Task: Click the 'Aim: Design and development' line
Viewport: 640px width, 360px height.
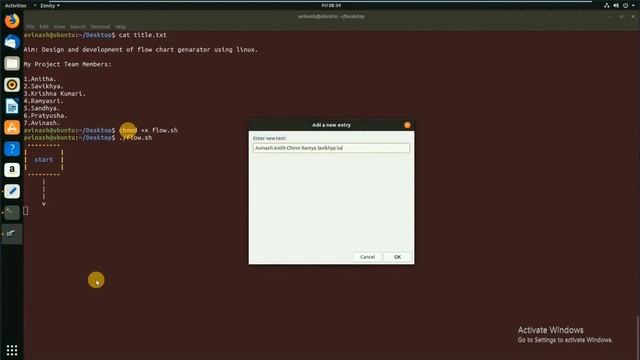Action: [141, 49]
